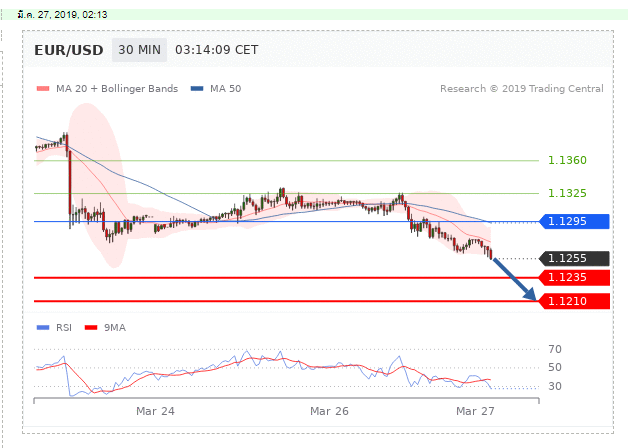
Task: Click the red 9MA legend swatch
Action: click(91, 327)
